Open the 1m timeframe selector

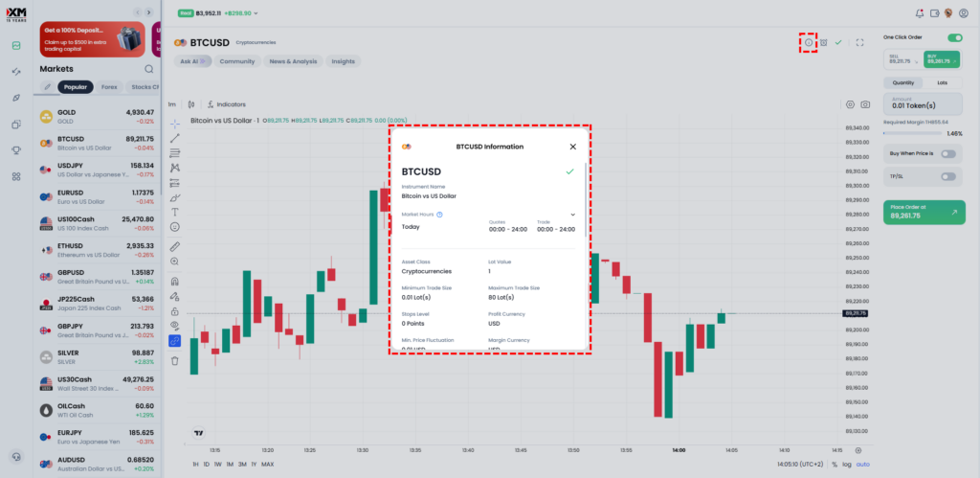pos(172,103)
